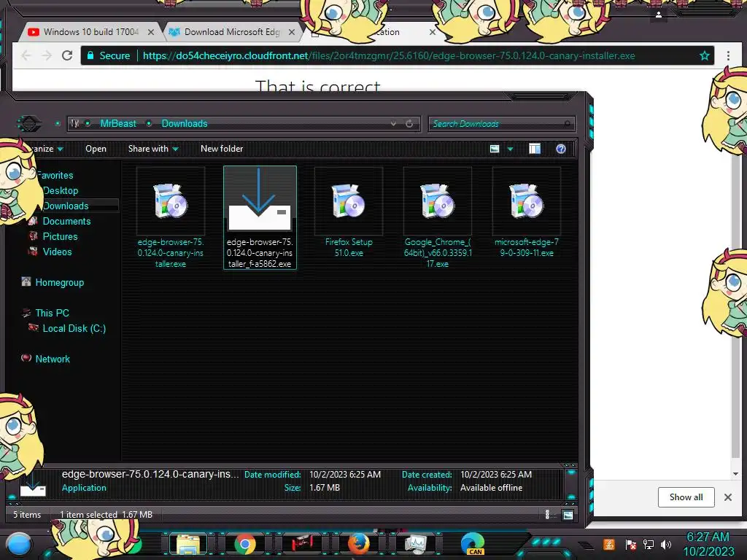This screenshot has width=747, height=560.
Task: Open Pictures in the navigation pane
Action: coord(60,236)
